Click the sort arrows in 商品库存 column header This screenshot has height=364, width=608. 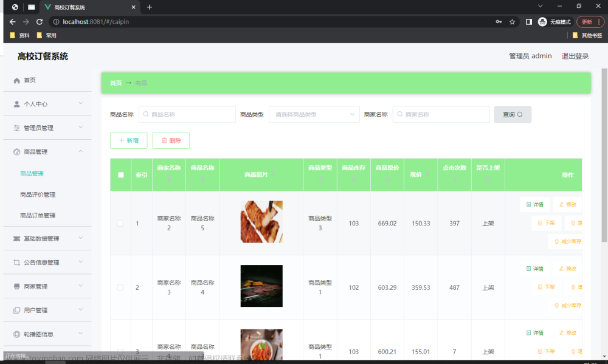pos(354,179)
